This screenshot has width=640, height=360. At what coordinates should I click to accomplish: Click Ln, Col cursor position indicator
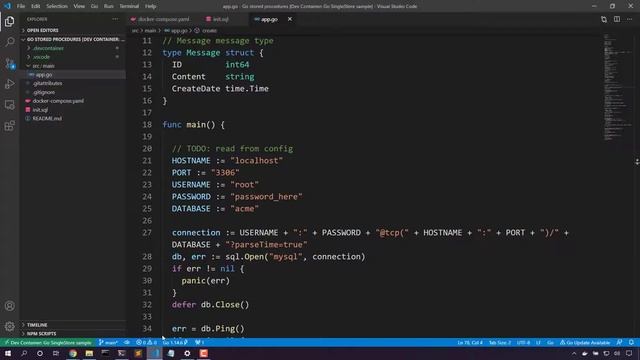(470, 342)
